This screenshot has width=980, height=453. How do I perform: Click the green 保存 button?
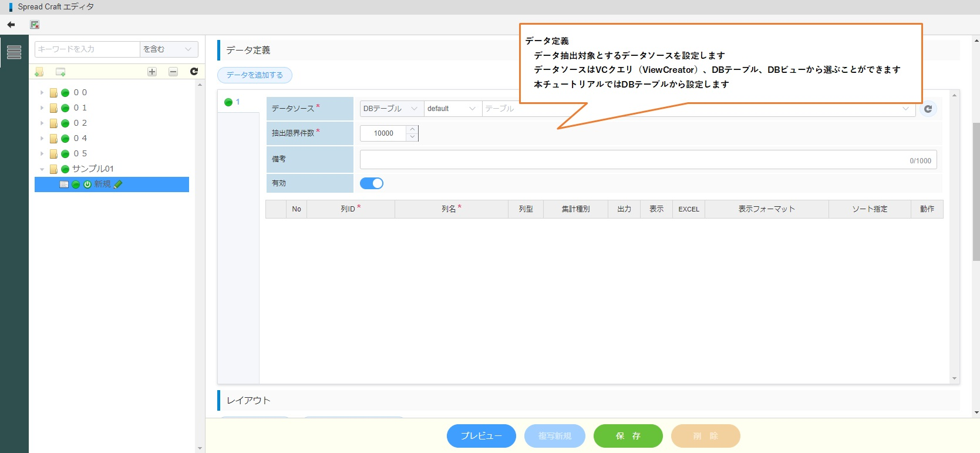point(628,436)
